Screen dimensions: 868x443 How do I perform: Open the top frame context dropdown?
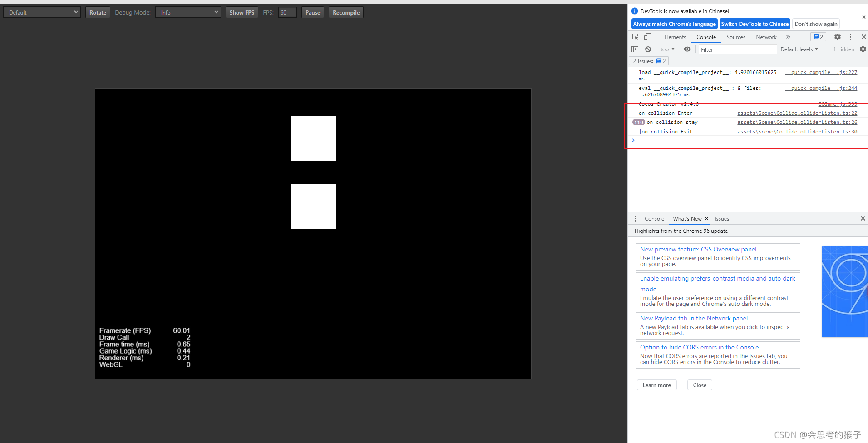tap(666, 49)
